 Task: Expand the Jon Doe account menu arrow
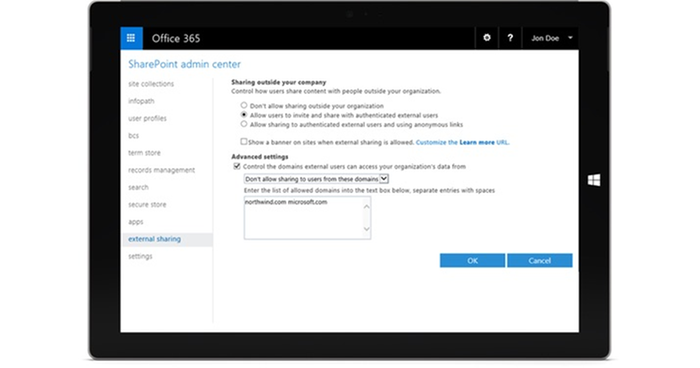pyautogui.click(x=570, y=38)
